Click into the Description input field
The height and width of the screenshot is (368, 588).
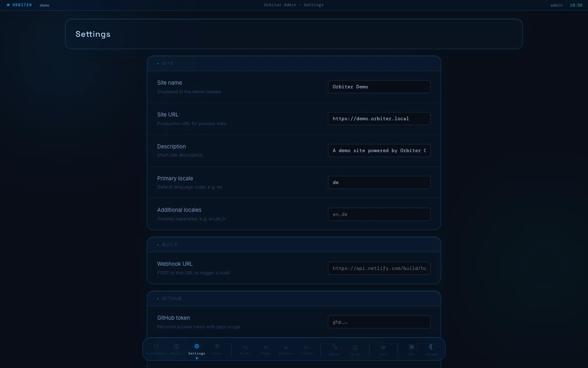(379, 150)
